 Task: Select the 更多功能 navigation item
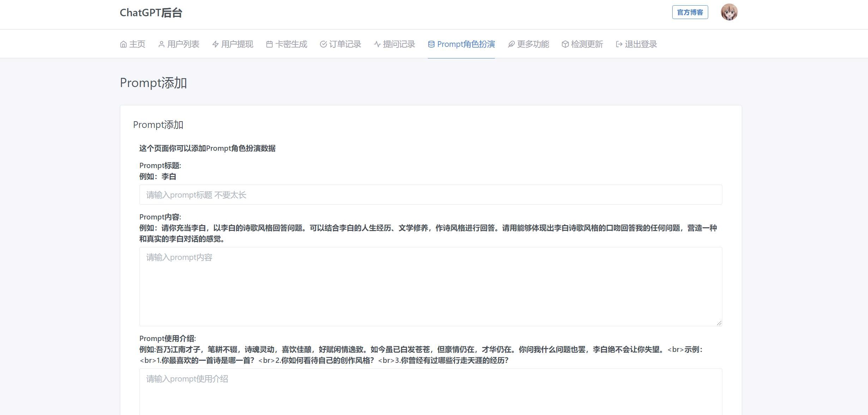click(x=533, y=44)
